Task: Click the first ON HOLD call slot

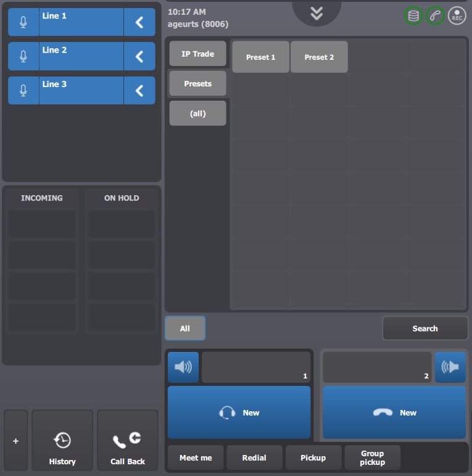Action: (122, 223)
